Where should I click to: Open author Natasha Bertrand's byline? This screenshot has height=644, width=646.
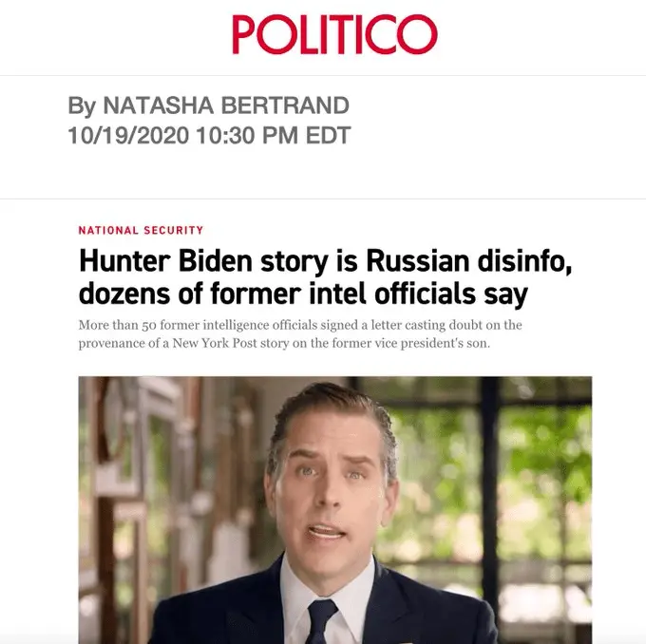226,105
